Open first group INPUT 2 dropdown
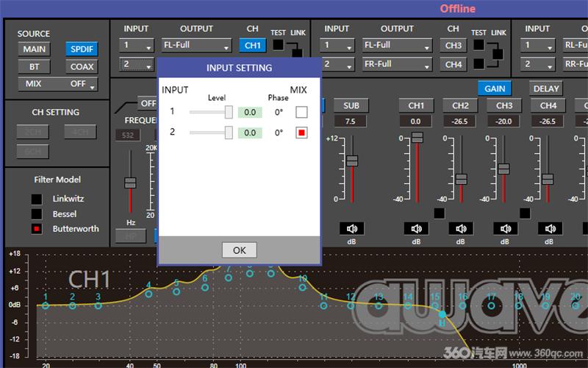 [137, 64]
